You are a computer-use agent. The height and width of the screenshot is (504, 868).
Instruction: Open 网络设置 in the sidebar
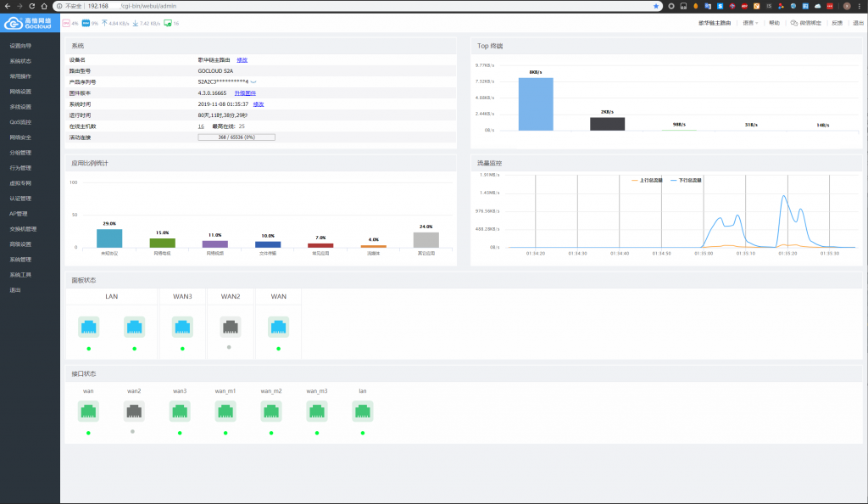pyautogui.click(x=20, y=92)
